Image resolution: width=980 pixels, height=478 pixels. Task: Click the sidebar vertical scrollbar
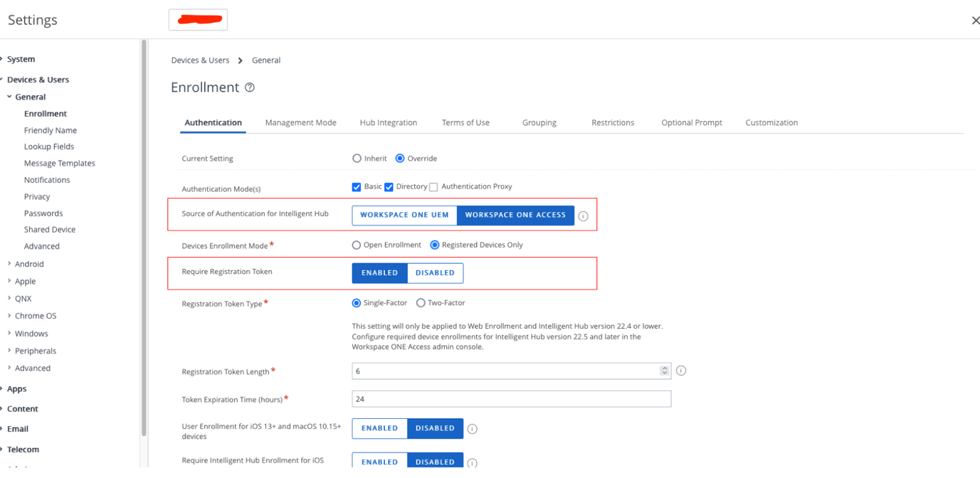coord(144,238)
